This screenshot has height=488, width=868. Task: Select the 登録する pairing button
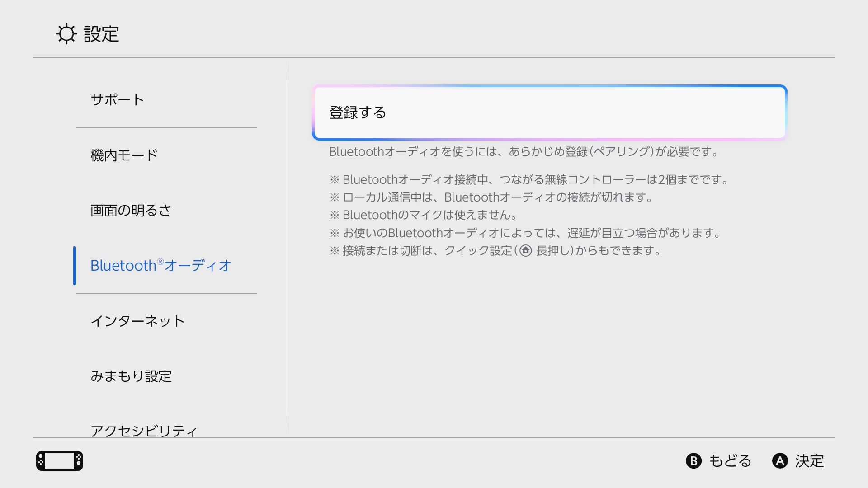(549, 113)
